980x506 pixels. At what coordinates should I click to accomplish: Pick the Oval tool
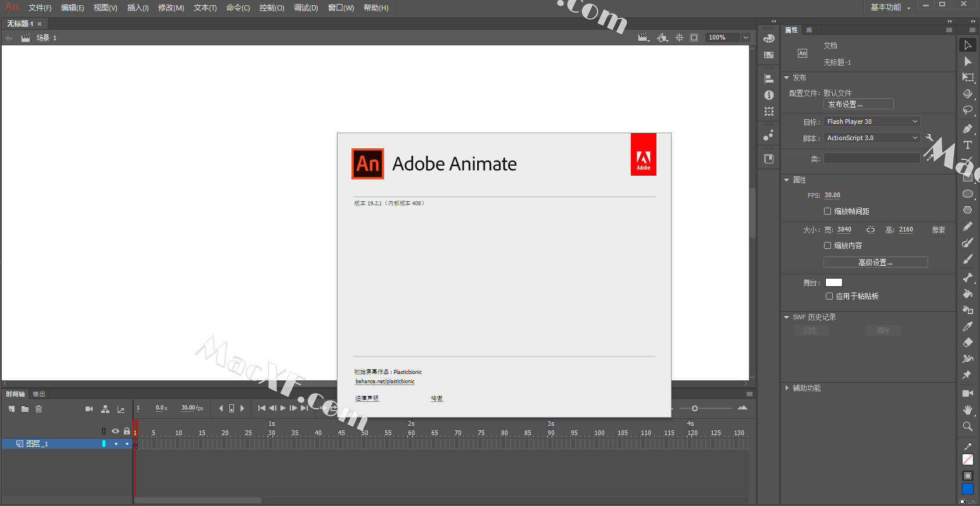967,194
